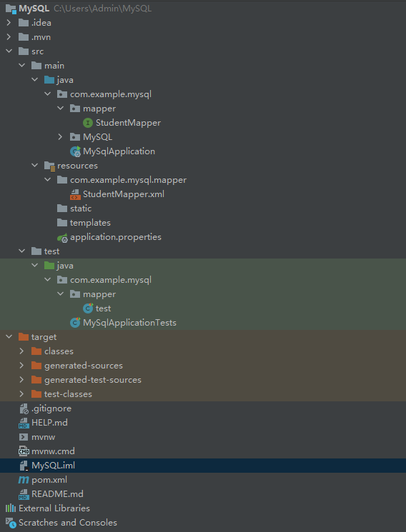Click the Scratches and Consoles icon
Screen dimensions: 406x532
[x=11, y=523]
